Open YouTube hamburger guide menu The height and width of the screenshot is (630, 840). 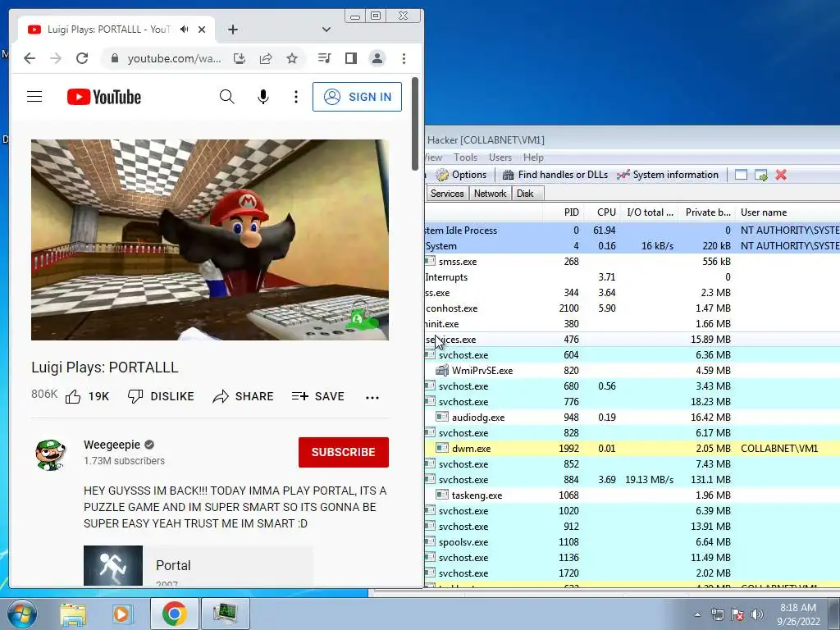pos(34,97)
